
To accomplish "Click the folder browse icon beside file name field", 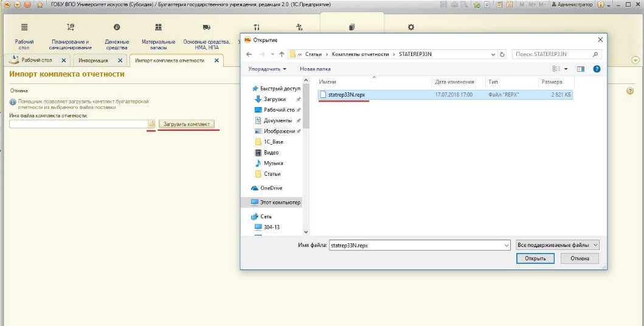I will pos(151,123).
